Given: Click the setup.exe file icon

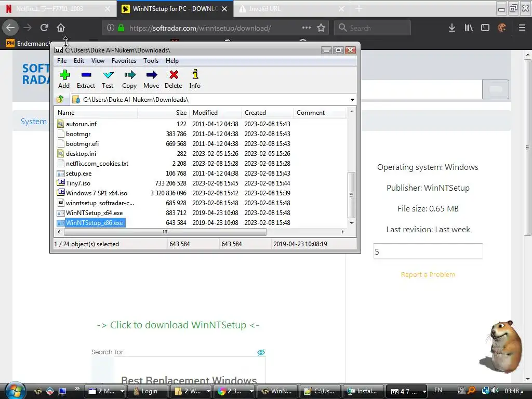Looking at the screenshot, I should 60,174.
